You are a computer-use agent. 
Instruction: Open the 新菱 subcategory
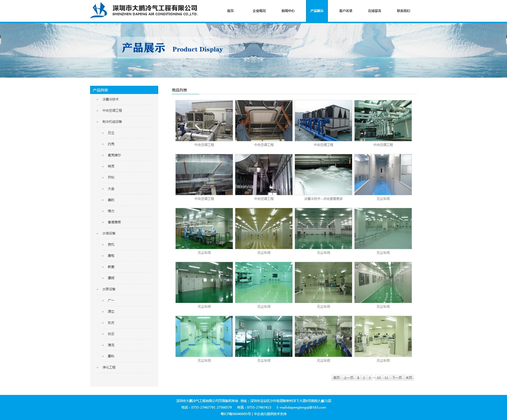click(111, 267)
